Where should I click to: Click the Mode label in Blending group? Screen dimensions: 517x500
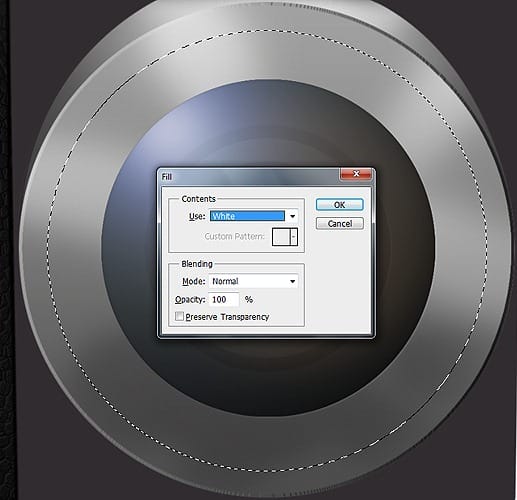pos(194,282)
